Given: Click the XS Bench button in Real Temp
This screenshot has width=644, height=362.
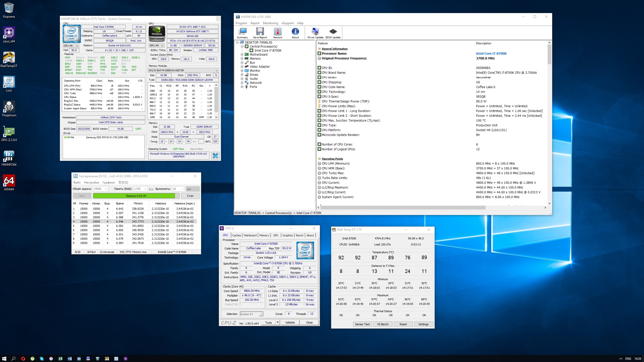Looking at the screenshot, I should click(x=383, y=324).
